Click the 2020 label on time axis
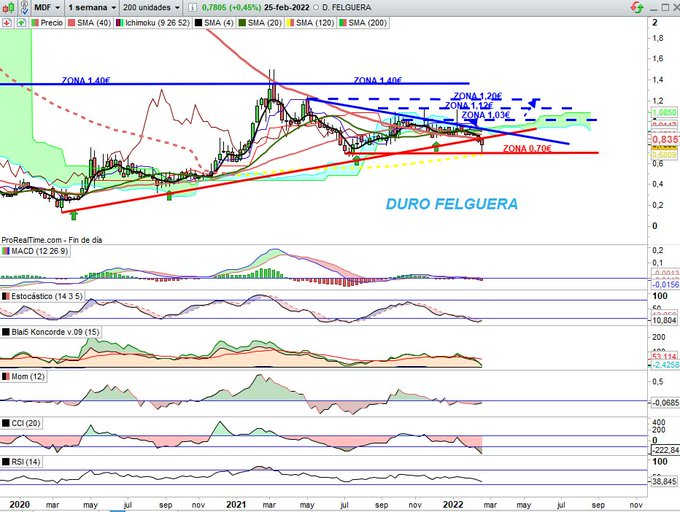This screenshot has width=680, height=512. tap(19, 505)
